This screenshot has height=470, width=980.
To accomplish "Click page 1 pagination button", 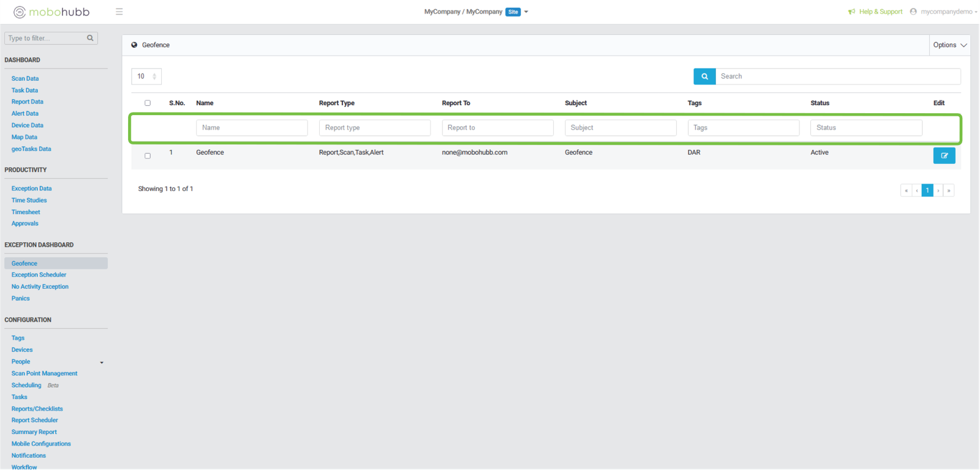I will point(927,190).
